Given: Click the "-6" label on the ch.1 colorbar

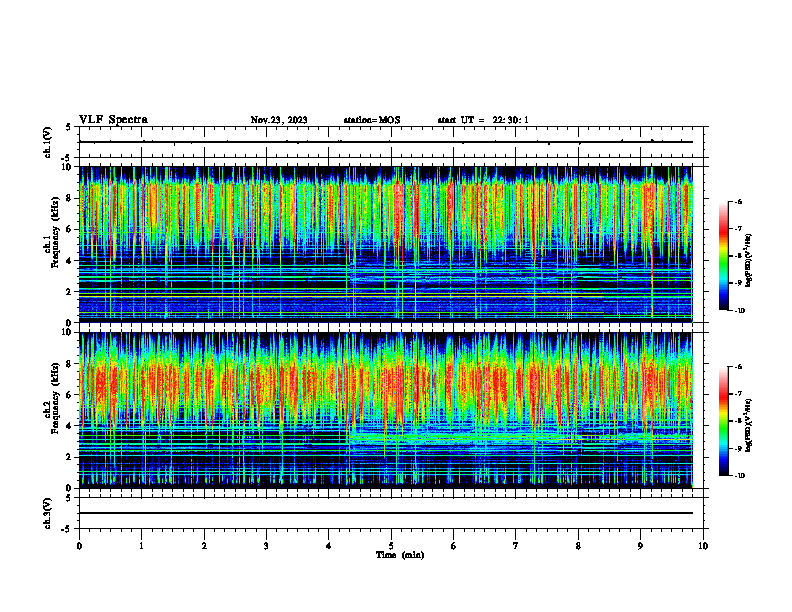Looking at the screenshot, I should point(738,201).
